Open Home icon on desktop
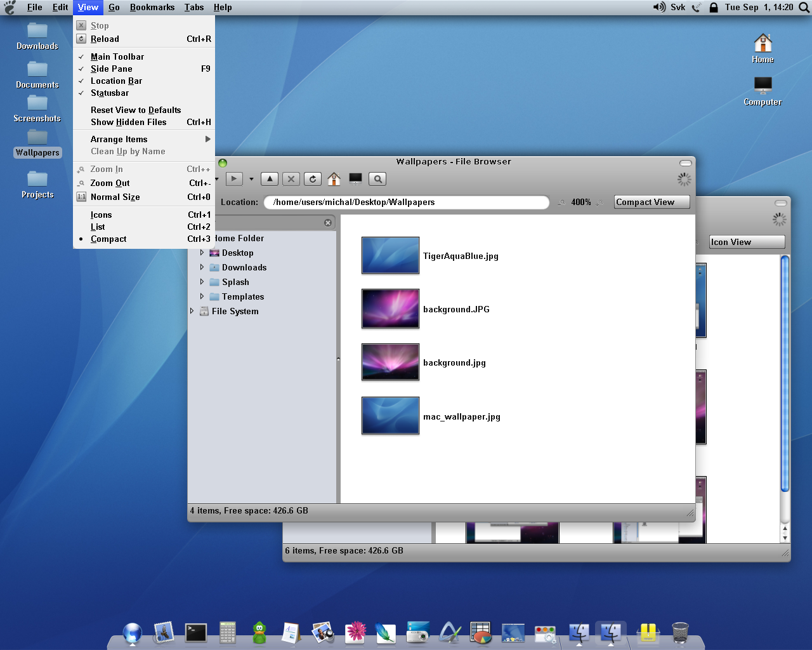 [x=763, y=48]
